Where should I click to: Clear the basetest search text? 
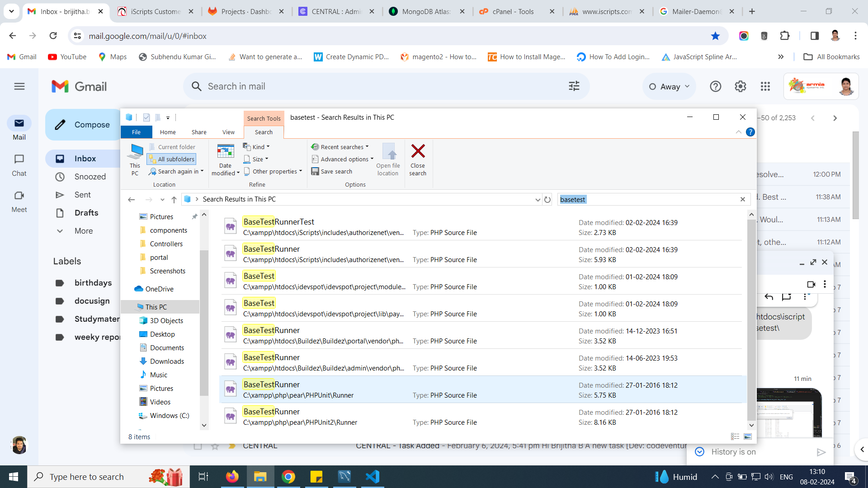[x=742, y=199]
